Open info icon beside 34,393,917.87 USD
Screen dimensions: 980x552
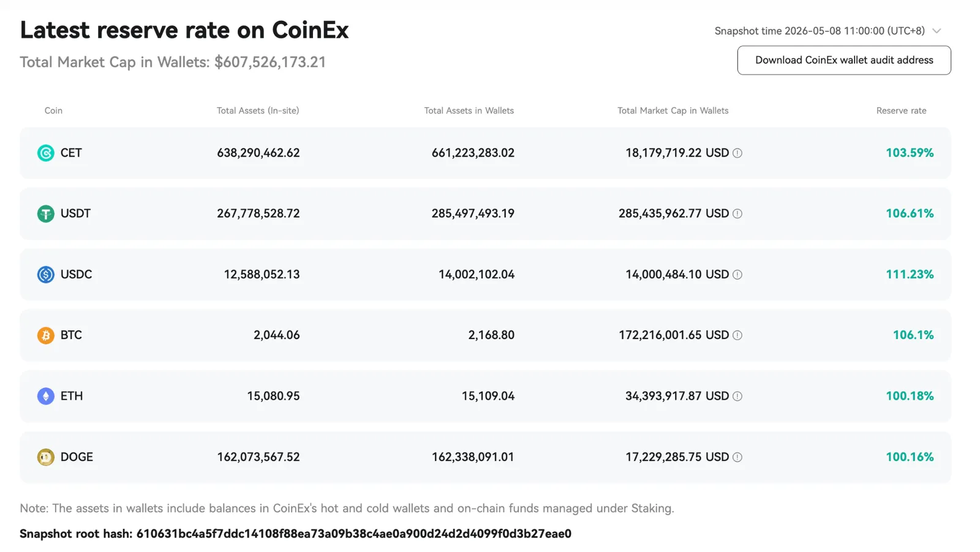(737, 397)
